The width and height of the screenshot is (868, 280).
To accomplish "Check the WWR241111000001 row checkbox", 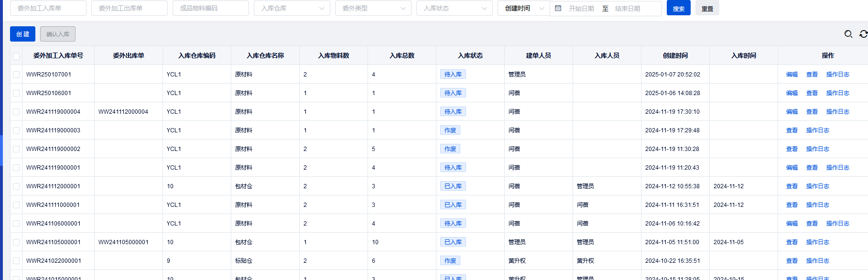I will coord(16,205).
